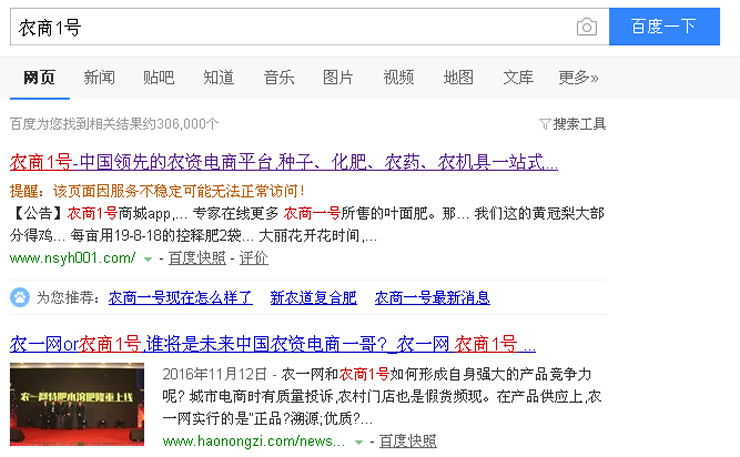This screenshot has height=457, width=740.
Task: Select the 知道 tab
Action: click(218, 78)
